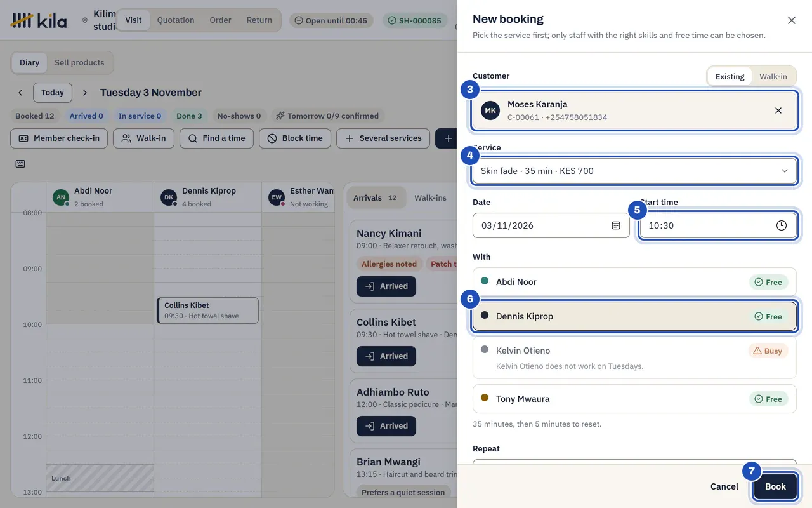Viewport: 812px width, 508px height.
Task: Click the Today button
Action: 53,93
